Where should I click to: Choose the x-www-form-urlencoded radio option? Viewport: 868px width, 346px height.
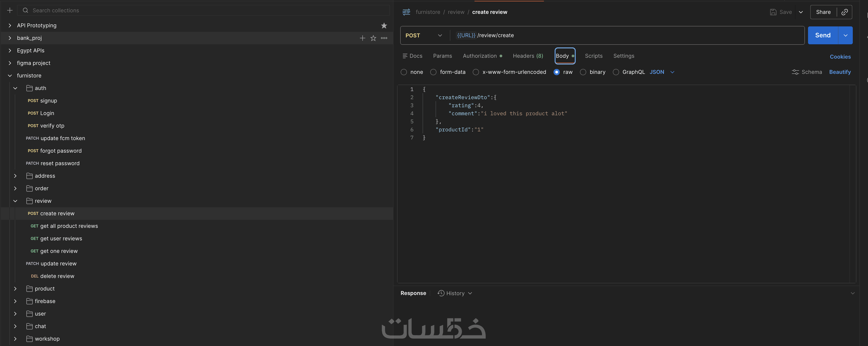[x=476, y=72]
